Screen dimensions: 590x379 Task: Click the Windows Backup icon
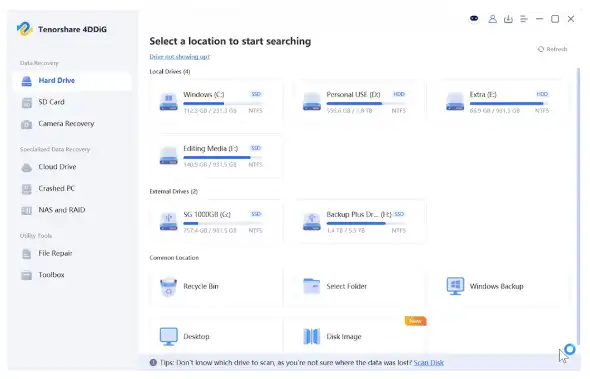tap(455, 286)
